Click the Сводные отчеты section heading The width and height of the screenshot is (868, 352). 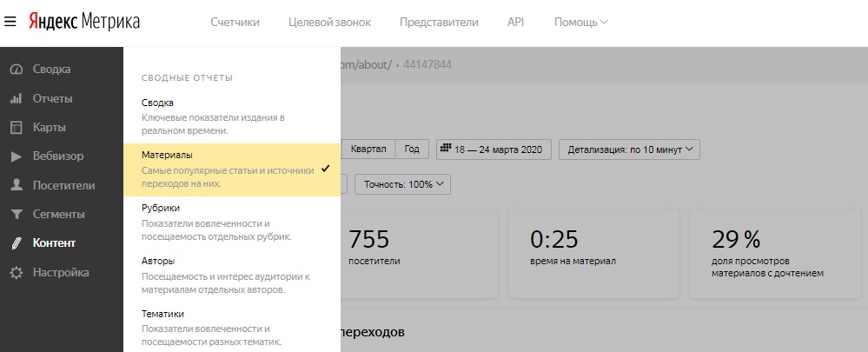point(187,78)
